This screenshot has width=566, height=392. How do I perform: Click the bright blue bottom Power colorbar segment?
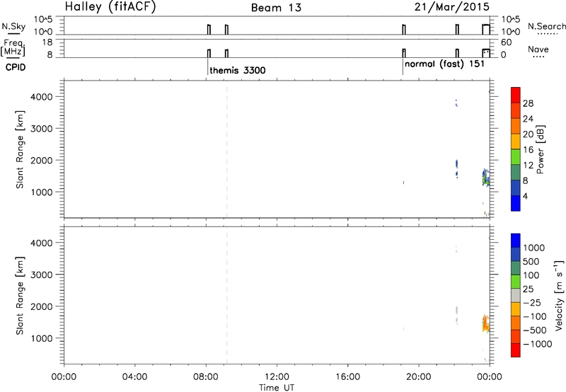[516, 203]
